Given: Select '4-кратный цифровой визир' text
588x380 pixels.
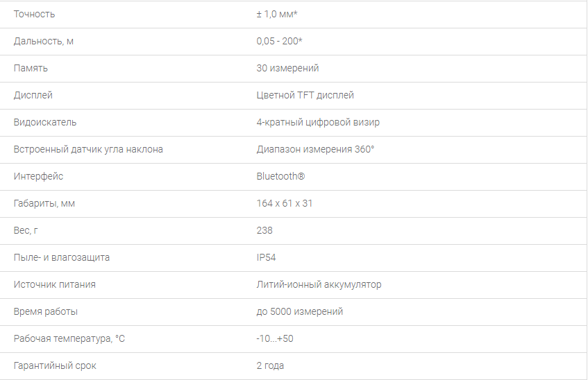Looking at the screenshot, I should click(318, 122).
